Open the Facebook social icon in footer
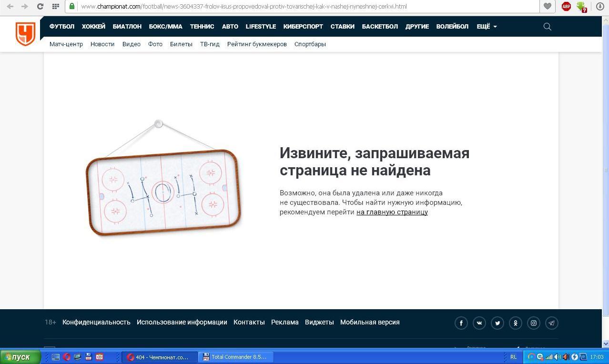 pyautogui.click(x=461, y=323)
